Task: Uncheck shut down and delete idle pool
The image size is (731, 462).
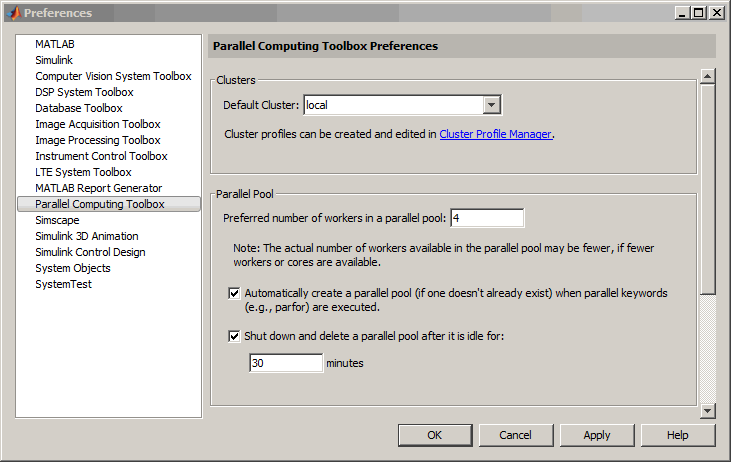Action: 234,336
